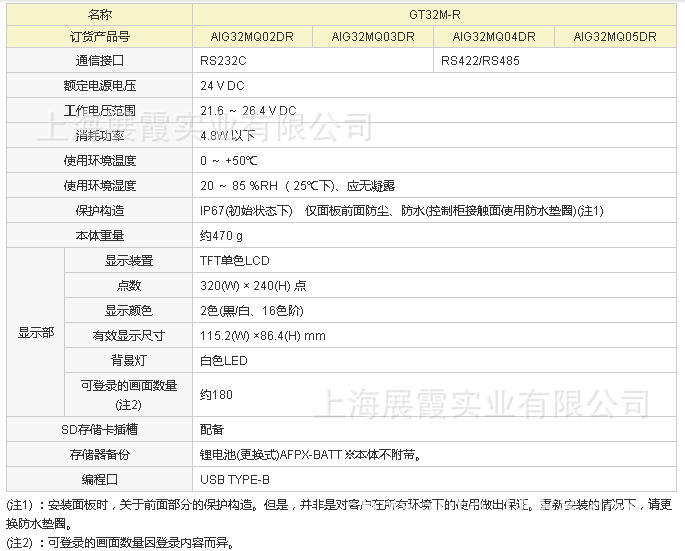685x551 pixels.
Task: Click the 消耗功率 row label
Action: click(x=100, y=136)
